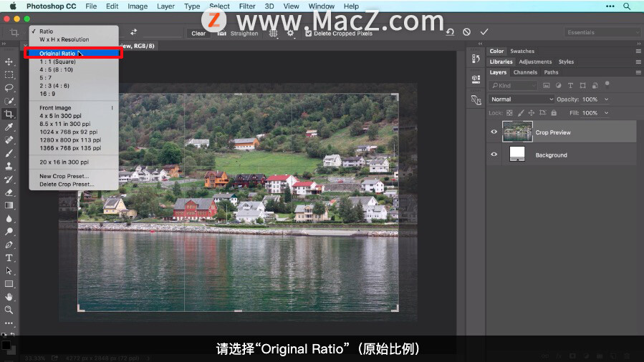Select the Dodge tool
This screenshot has height=362, width=644.
(x=9, y=232)
